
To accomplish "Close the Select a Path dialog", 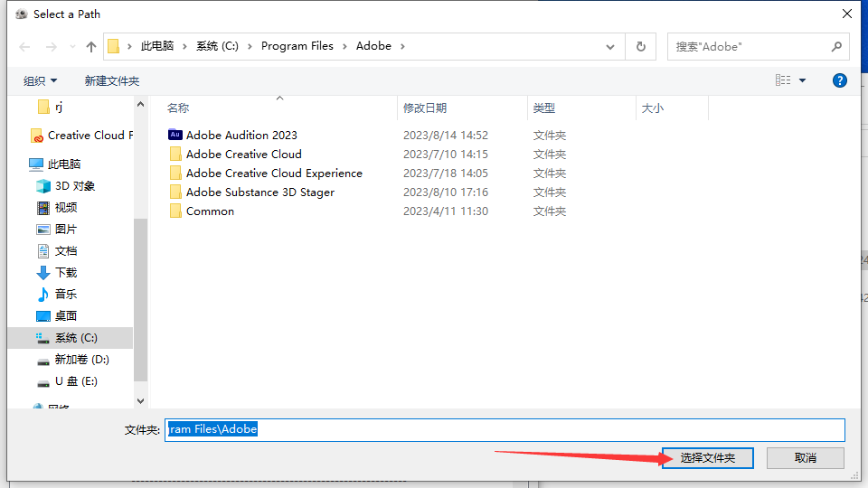I will (847, 14).
